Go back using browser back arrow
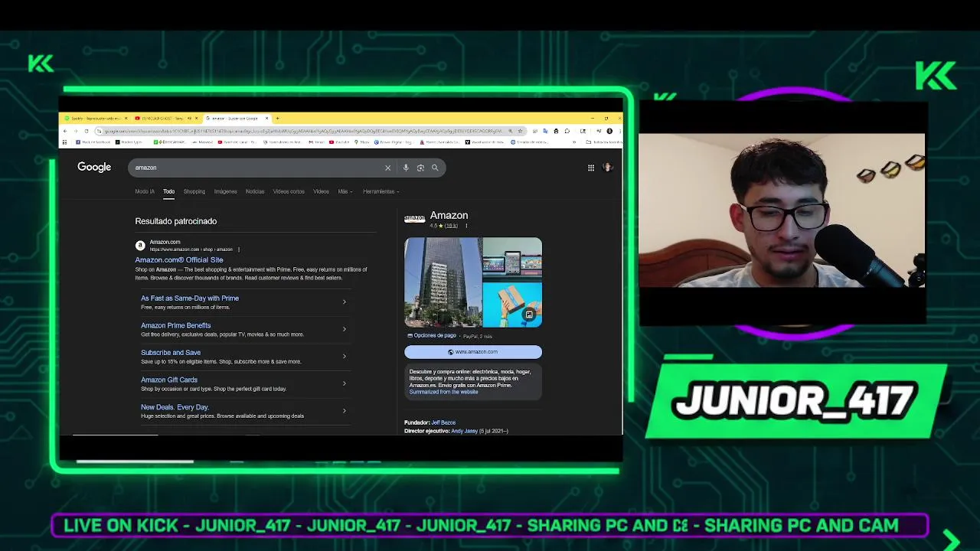The image size is (980, 551). [65, 131]
